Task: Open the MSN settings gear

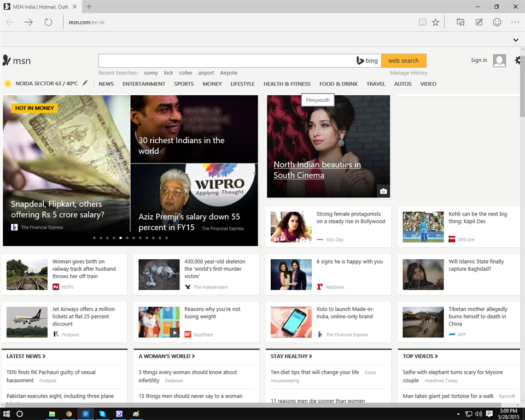Action: tap(517, 61)
